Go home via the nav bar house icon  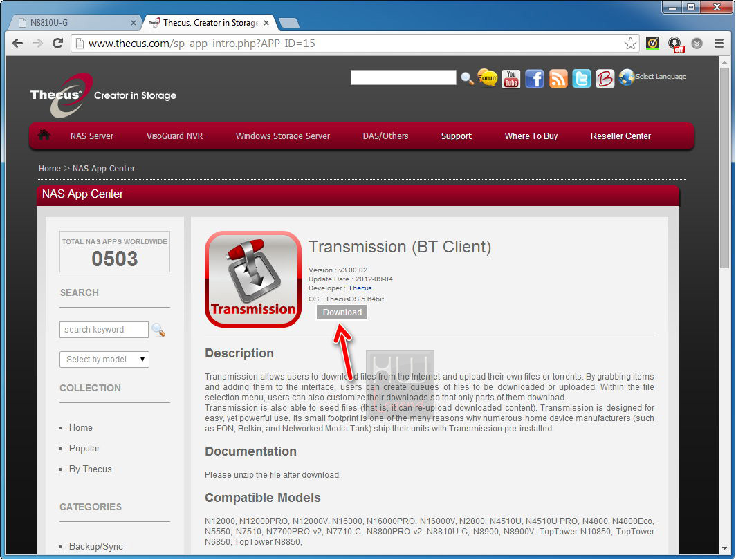(x=44, y=135)
